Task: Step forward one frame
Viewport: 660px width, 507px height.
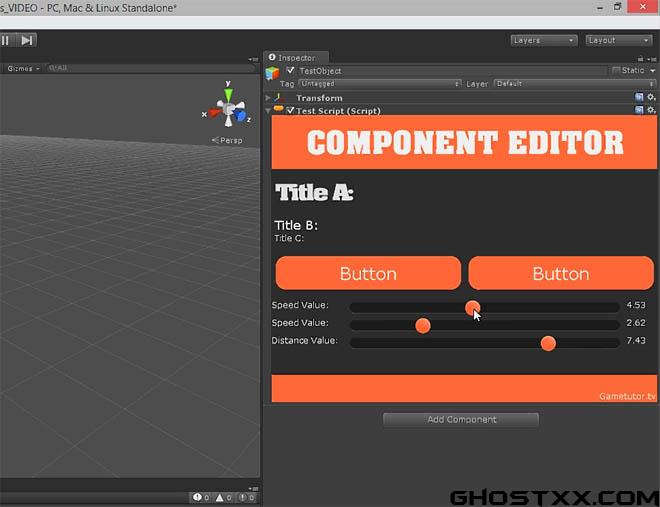Action: pyautogui.click(x=27, y=40)
